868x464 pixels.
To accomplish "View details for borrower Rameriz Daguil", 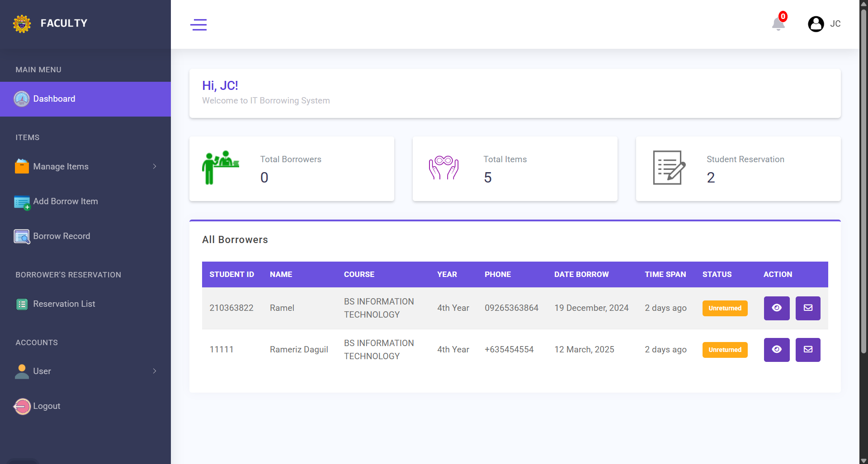I will 776,350.
